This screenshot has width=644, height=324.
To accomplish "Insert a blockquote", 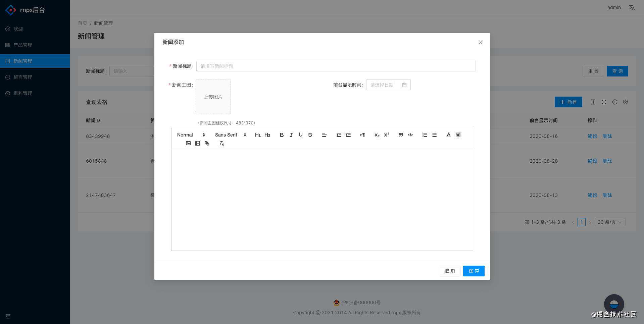I will (401, 135).
